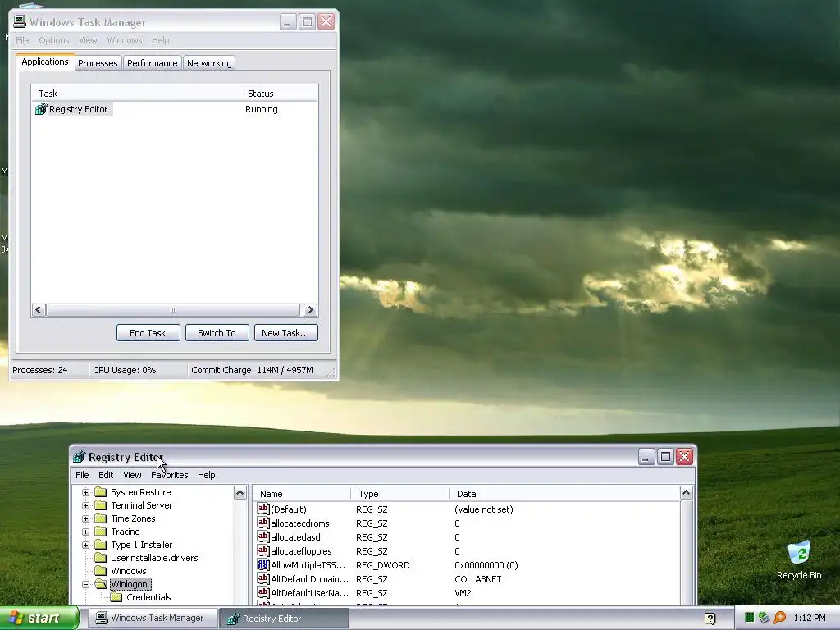Open the Start menu
Viewport: 840px width, 630px height.
(x=39, y=619)
